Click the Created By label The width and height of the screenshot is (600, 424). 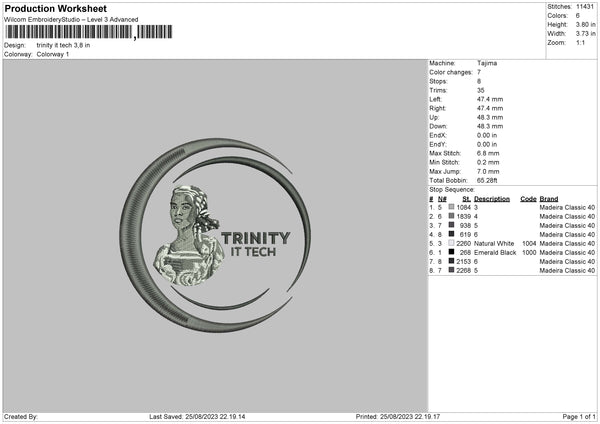[x=21, y=416]
